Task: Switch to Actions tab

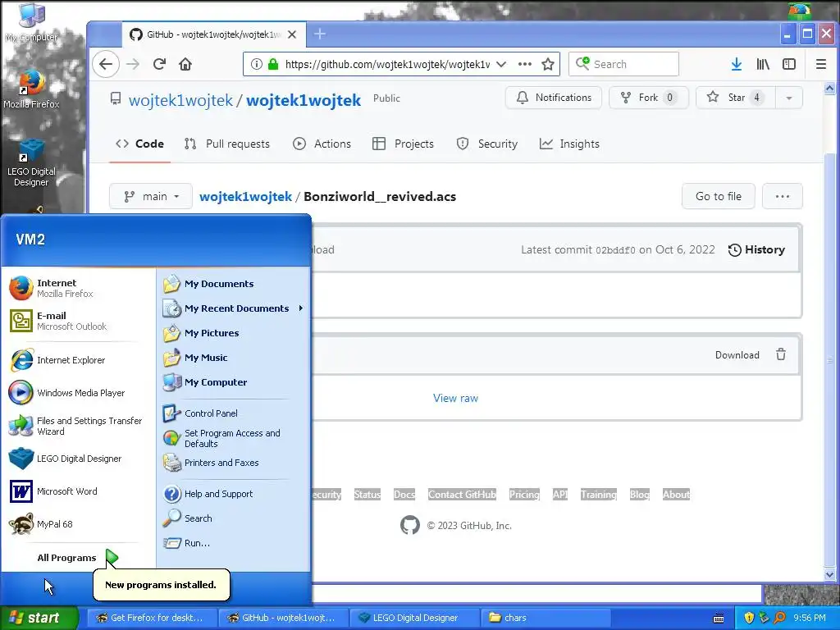Action: click(322, 144)
